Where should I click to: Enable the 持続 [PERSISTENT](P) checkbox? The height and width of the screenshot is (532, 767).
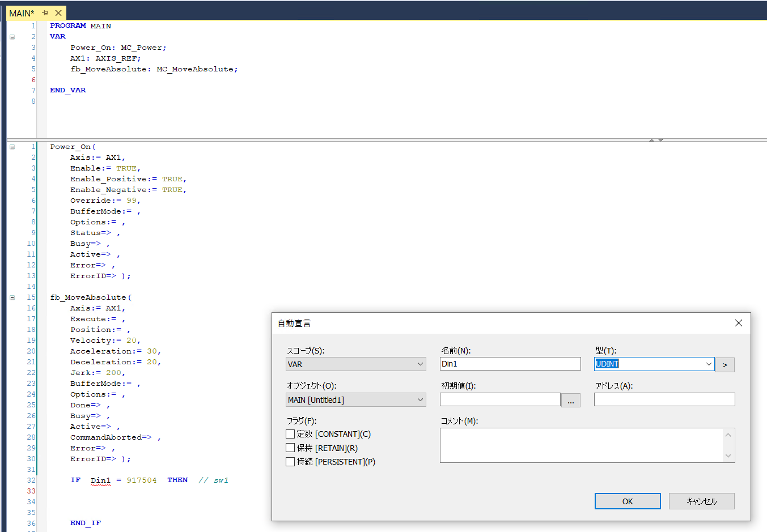click(x=290, y=462)
